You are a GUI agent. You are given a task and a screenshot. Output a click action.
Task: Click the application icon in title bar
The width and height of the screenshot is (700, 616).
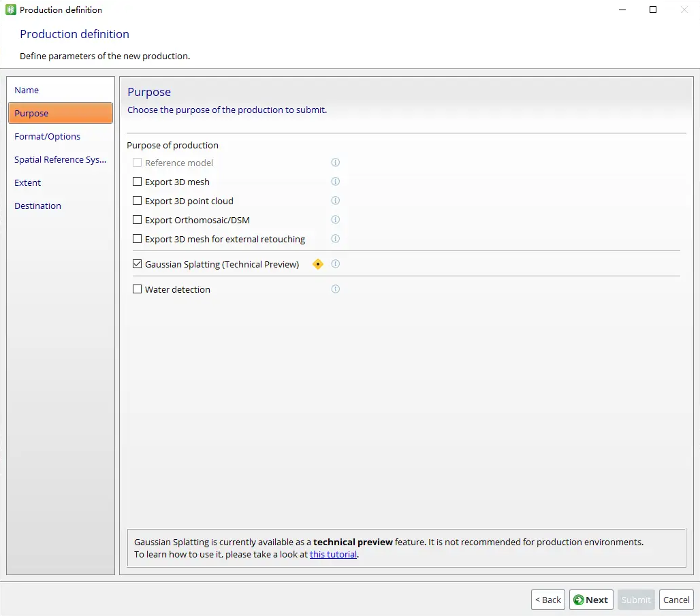(11, 10)
